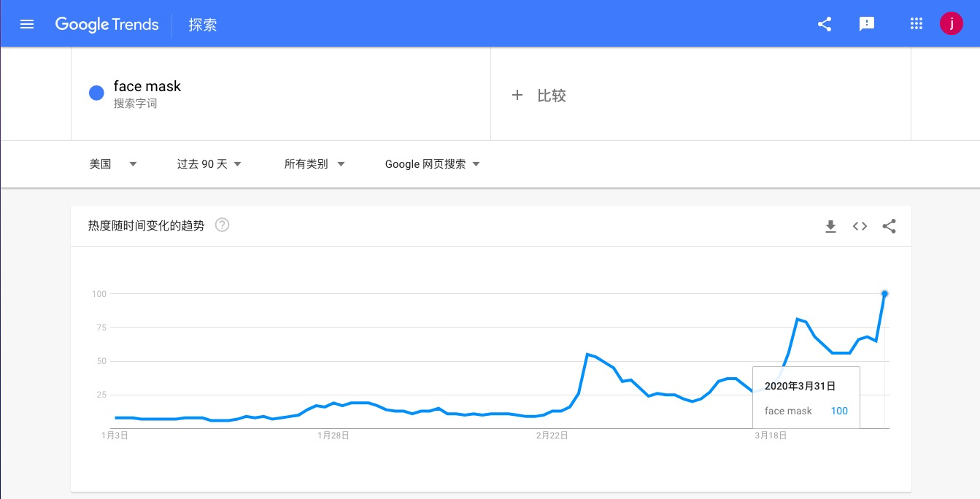Open the account avatar labeled j
Image resolution: width=980 pixels, height=499 pixels.
[952, 24]
